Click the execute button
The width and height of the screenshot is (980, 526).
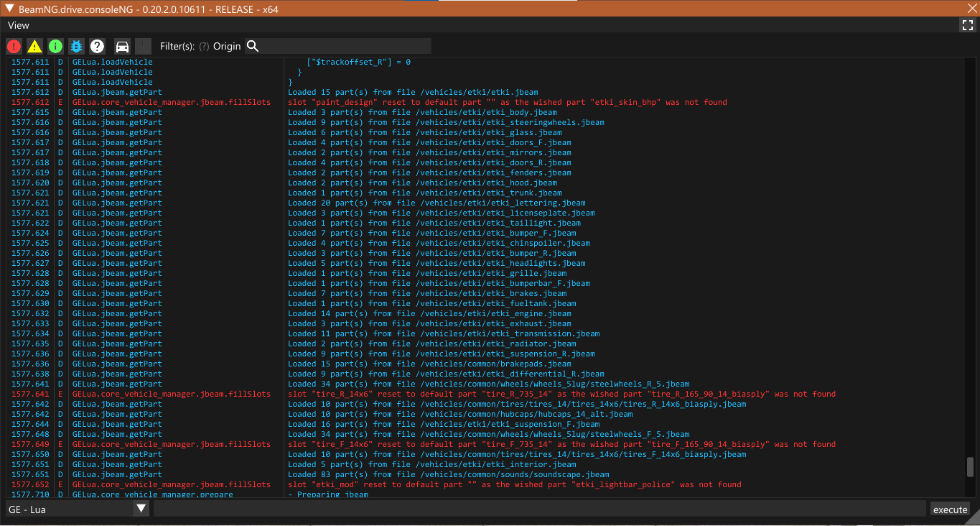click(950, 509)
